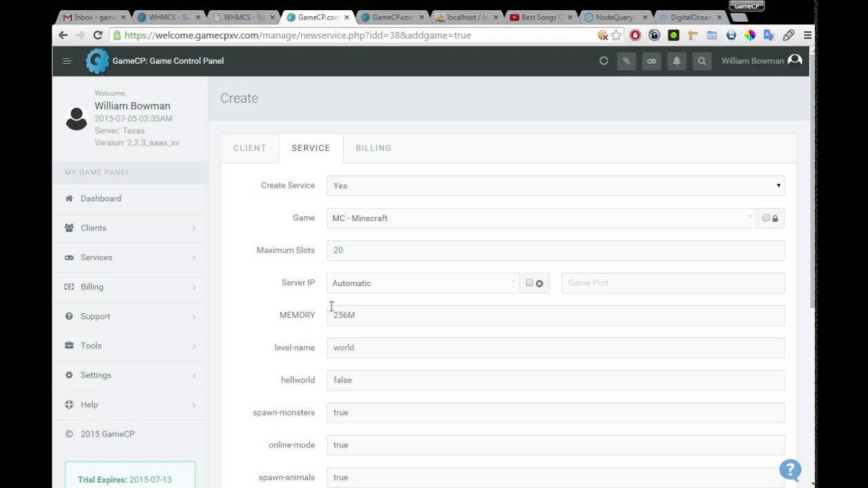Open the Google Translate extension

[x=769, y=35]
